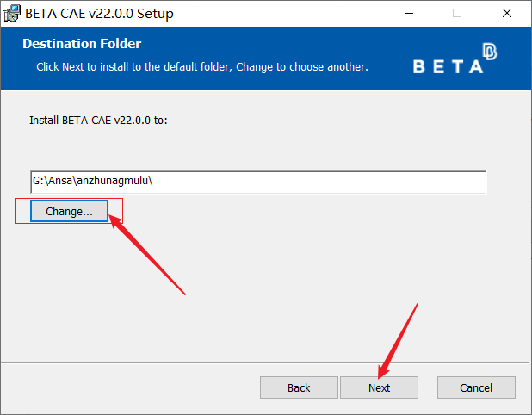Click the BETA logo text in the header

[x=448, y=67]
